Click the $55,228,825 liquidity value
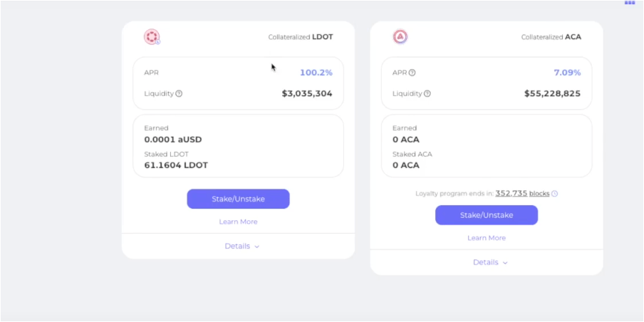This screenshot has height=322, width=644. pos(552,93)
